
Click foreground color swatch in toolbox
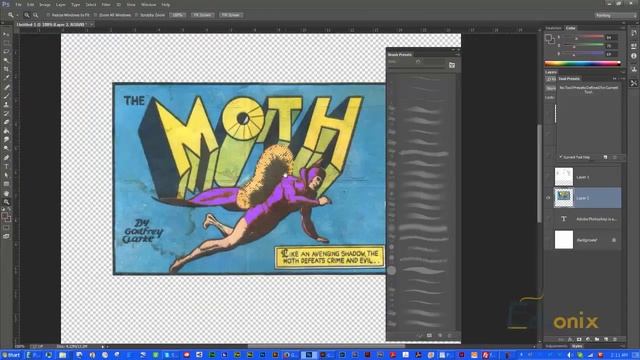4,216
